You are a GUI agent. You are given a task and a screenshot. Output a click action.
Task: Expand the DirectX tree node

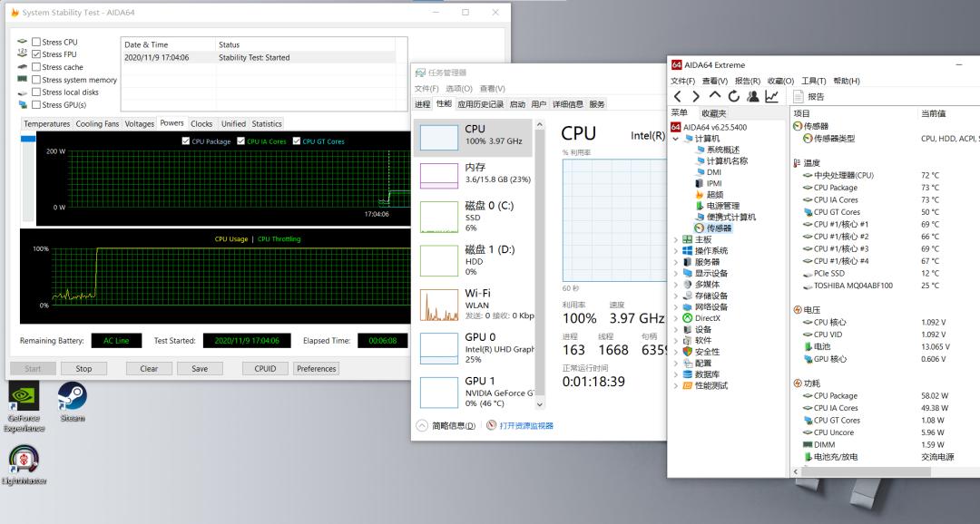[x=676, y=318]
